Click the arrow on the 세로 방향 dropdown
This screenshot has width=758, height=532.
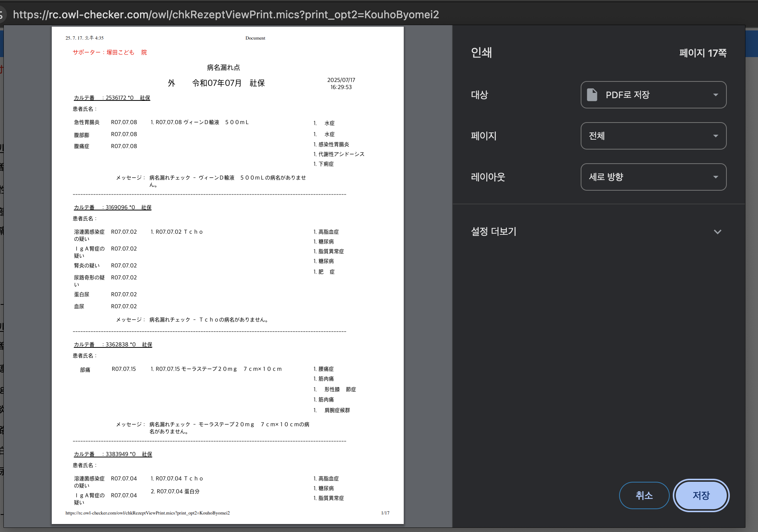pyautogui.click(x=715, y=177)
